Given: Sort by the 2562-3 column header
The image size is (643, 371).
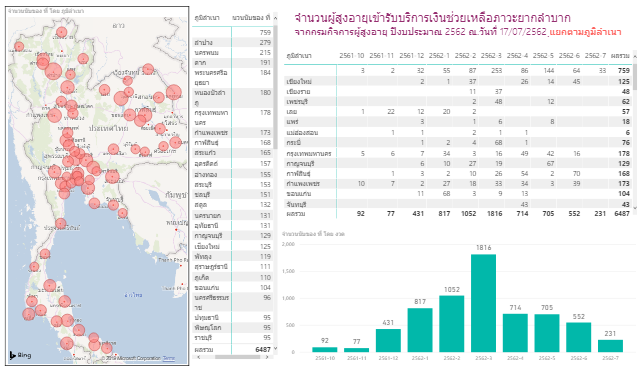Looking at the screenshot, I should point(491,56).
